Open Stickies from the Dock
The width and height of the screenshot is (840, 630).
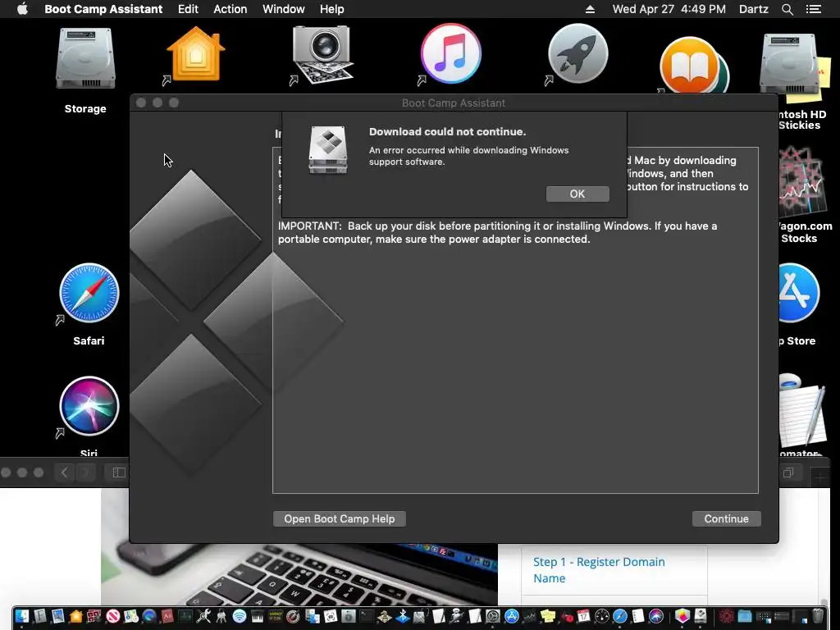[547, 616]
